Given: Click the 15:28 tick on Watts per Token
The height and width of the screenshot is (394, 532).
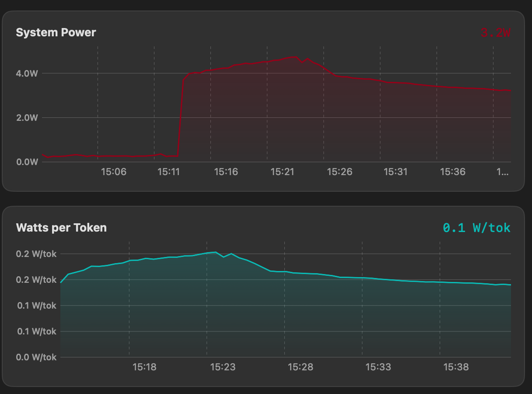Looking at the screenshot, I should pos(300,367).
